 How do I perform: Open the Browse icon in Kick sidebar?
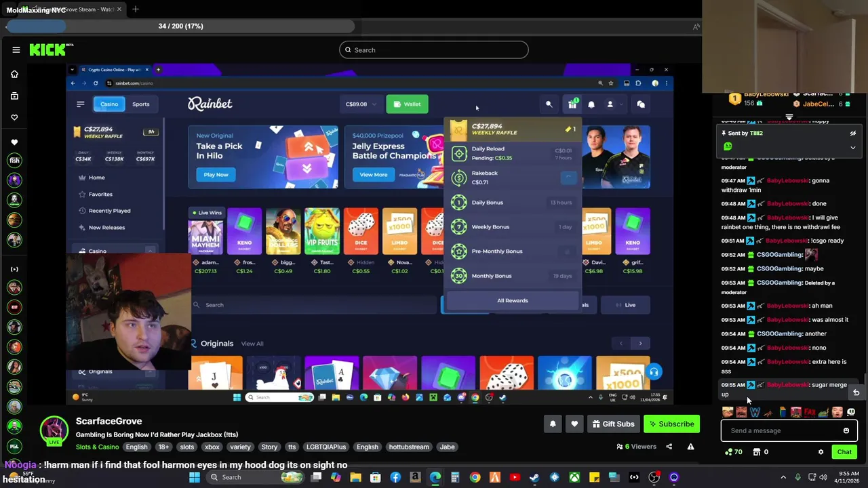point(14,96)
